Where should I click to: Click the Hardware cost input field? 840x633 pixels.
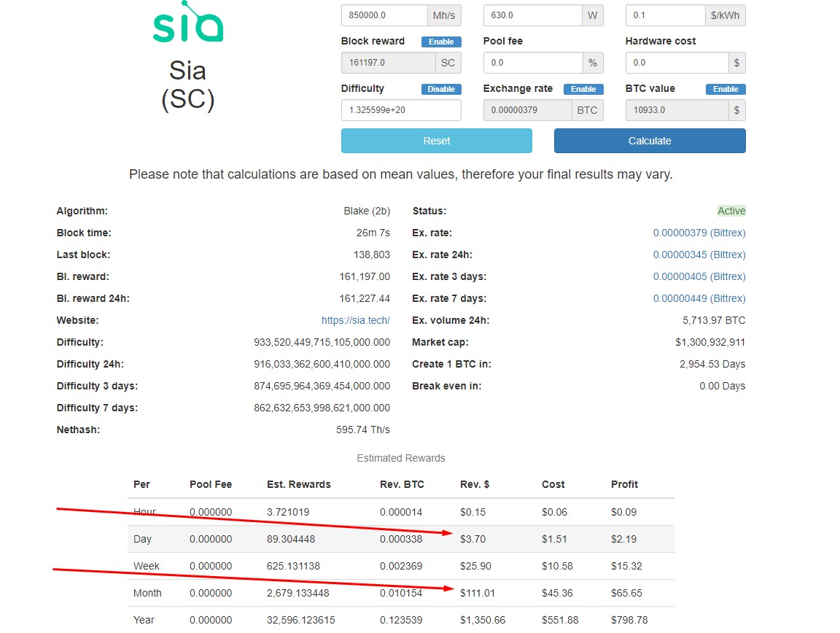pyautogui.click(x=677, y=63)
